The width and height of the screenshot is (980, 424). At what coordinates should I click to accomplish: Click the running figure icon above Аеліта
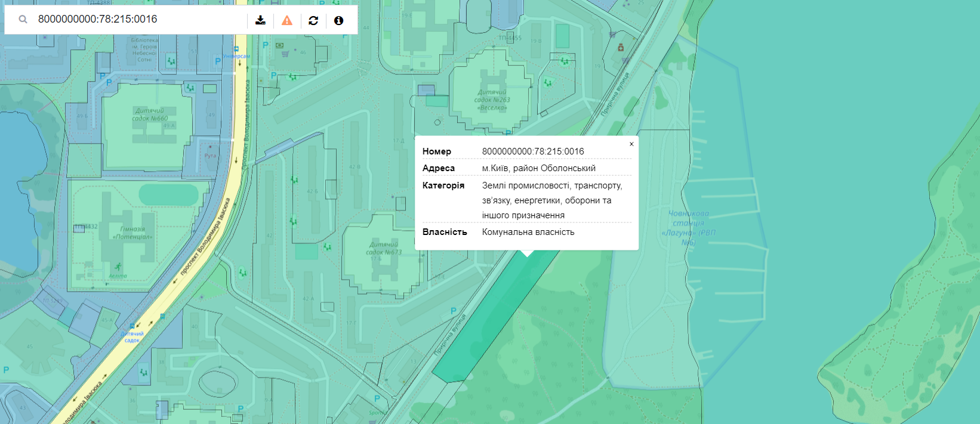pyautogui.click(x=118, y=266)
